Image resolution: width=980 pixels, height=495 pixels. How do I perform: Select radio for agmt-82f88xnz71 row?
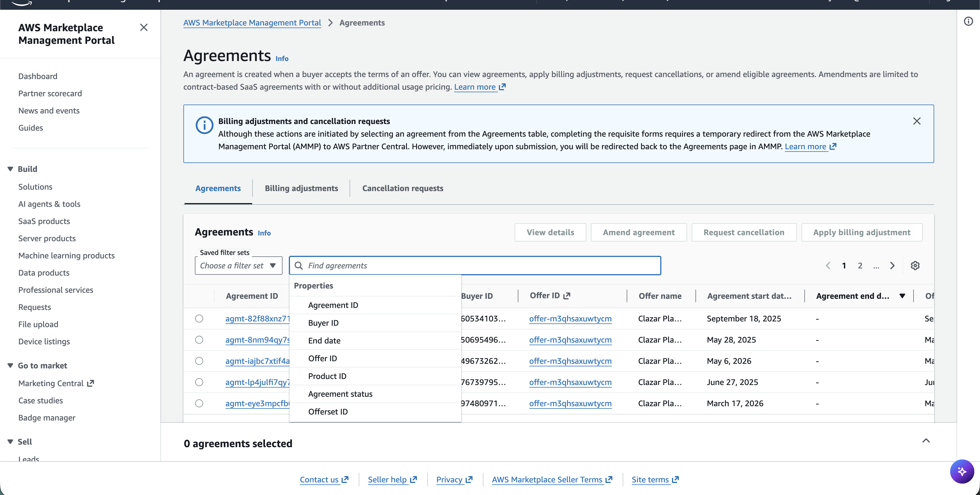199,319
